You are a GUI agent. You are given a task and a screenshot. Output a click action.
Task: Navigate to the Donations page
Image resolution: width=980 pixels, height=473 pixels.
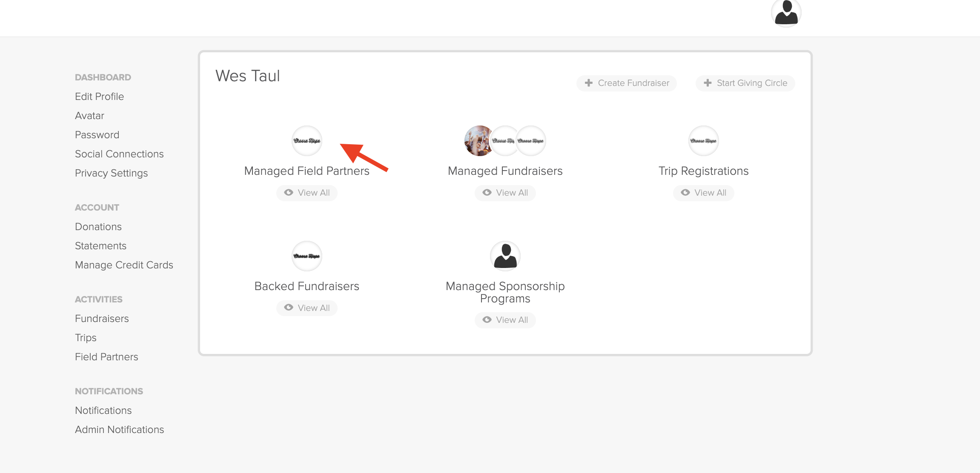(98, 227)
